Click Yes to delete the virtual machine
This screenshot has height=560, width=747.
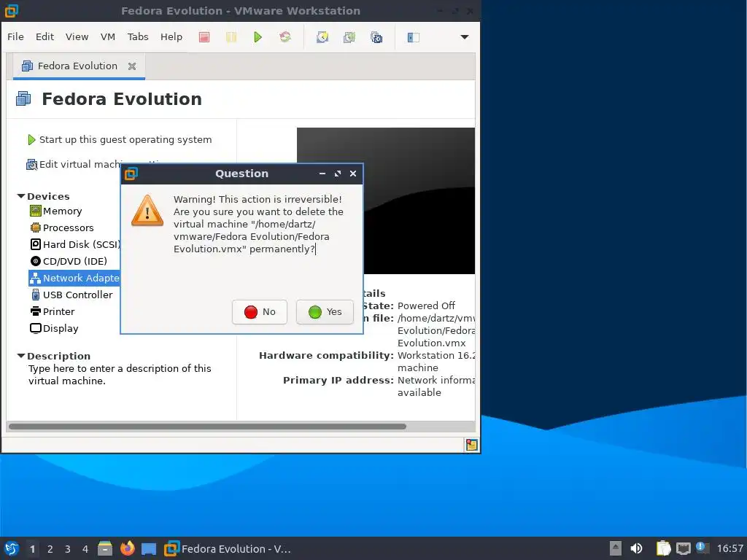pyautogui.click(x=325, y=312)
